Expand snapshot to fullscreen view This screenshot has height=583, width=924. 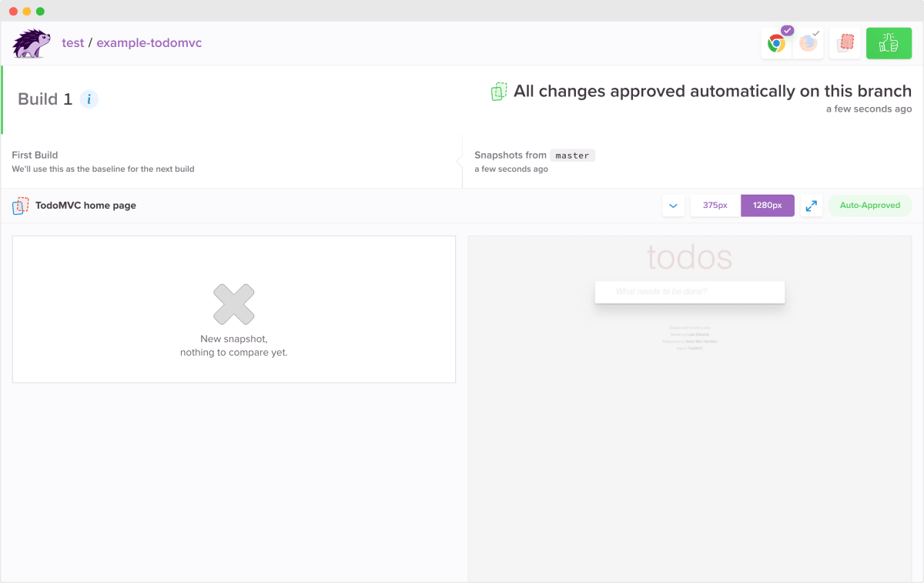click(x=812, y=206)
